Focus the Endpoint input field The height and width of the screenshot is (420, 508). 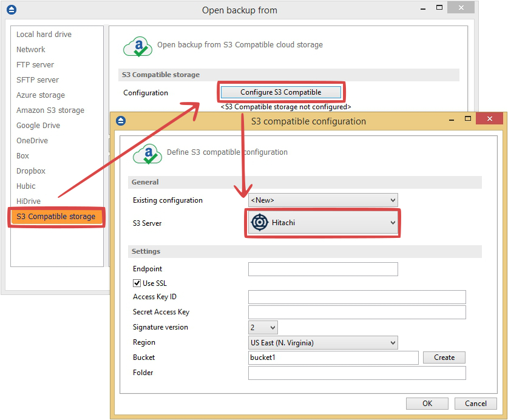(323, 269)
